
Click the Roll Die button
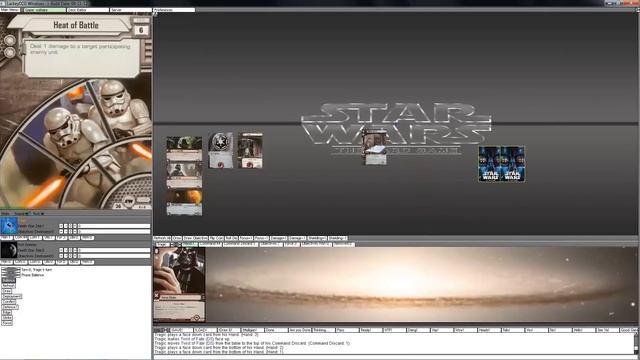click(231, 238)
